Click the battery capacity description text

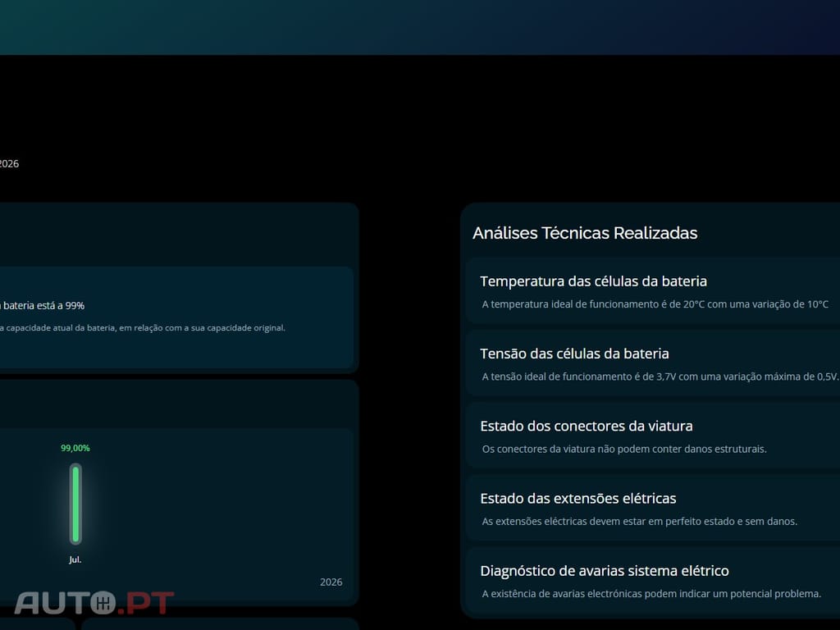(143, 328)
